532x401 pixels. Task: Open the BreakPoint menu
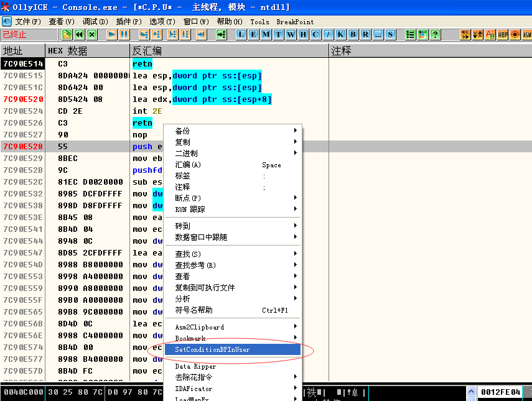click(295, 22)
